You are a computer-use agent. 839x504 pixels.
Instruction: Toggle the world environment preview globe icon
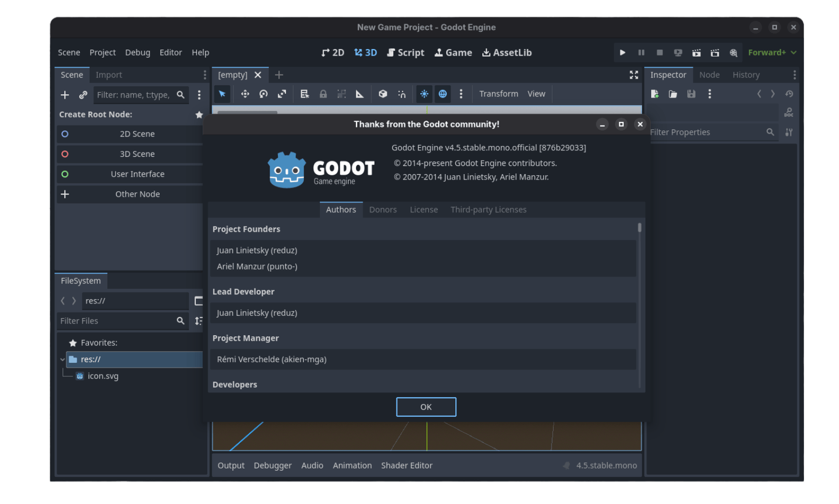(x=442, y=93)
